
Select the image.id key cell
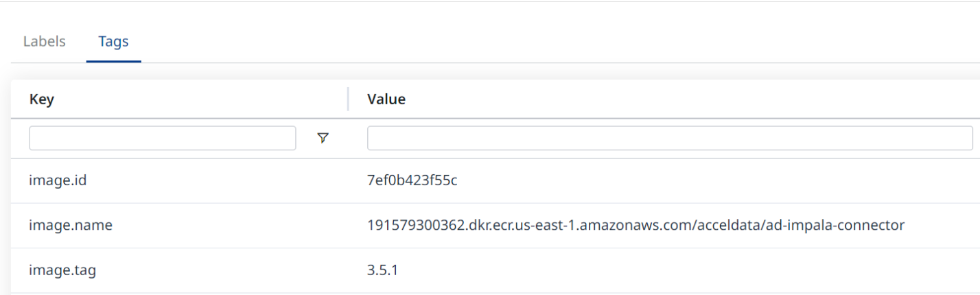click(58, 181)
